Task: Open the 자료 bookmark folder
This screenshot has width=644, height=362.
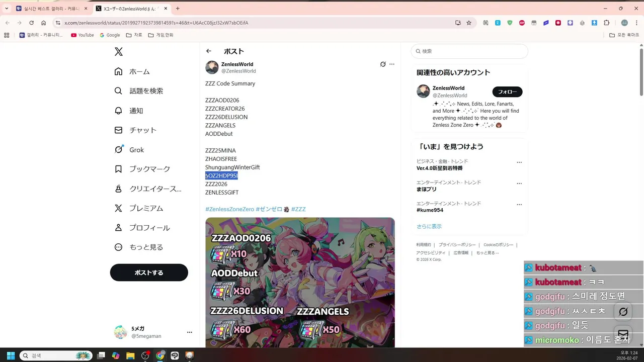Action: 134,35
